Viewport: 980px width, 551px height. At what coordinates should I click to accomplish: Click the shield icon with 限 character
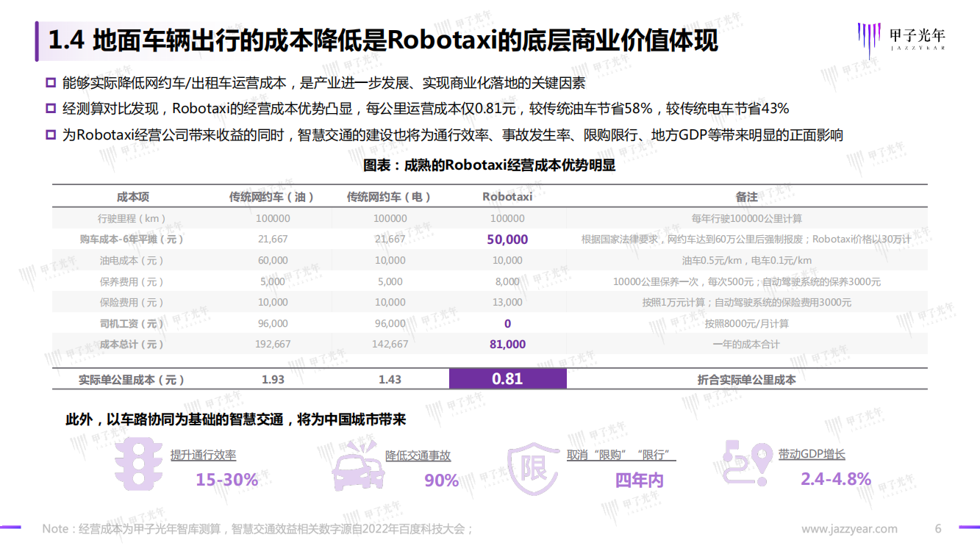point(532,467)
